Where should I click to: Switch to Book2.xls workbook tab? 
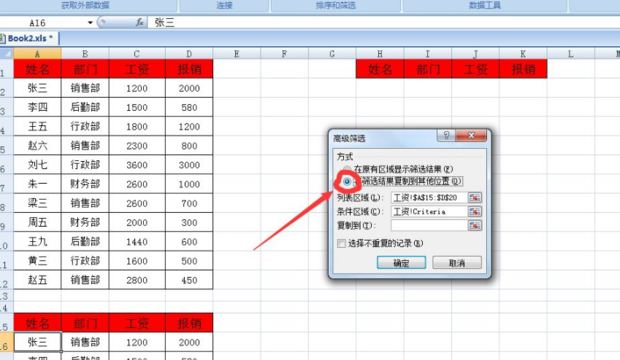(30, 38)
